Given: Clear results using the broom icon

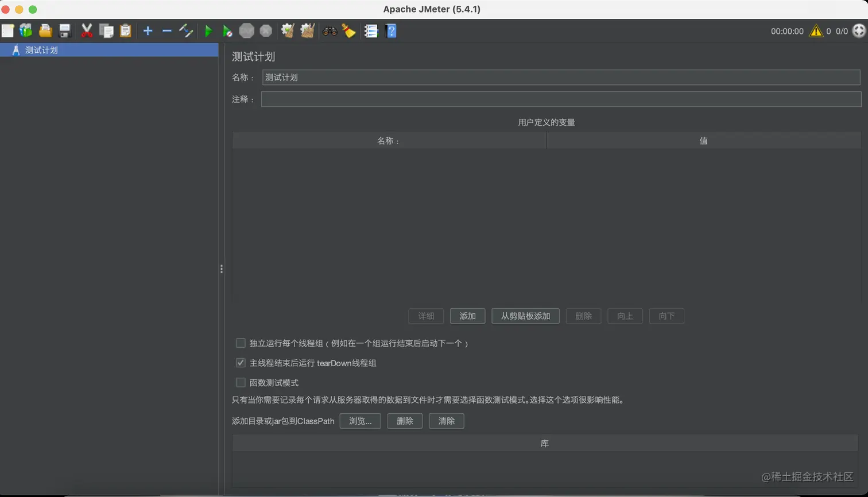Looking at the screenshot, I should (x=349, y=30).
